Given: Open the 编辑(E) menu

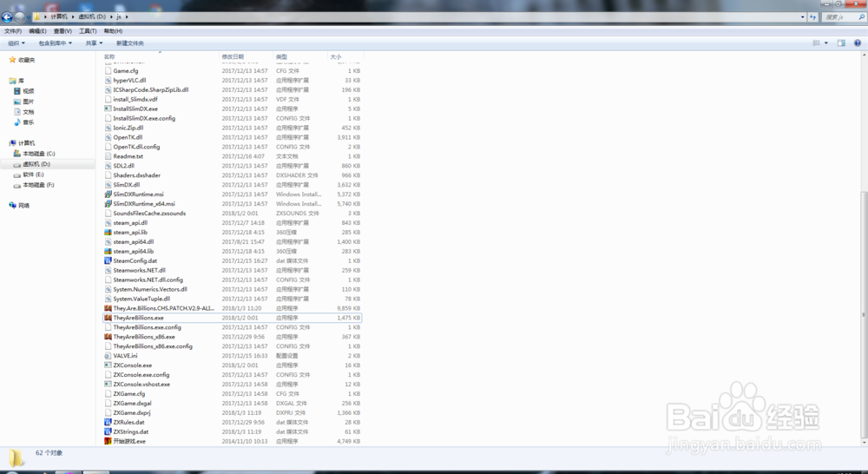Looking at the screenshot, I should pyautogui.click(x=37, y=31).
